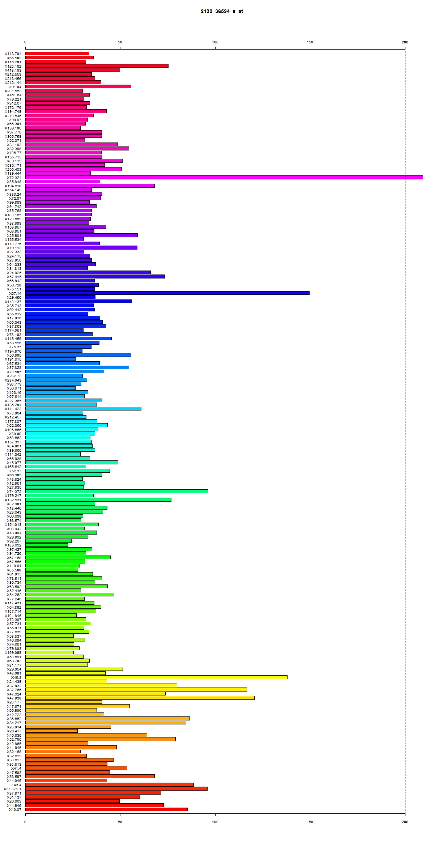Select the X87.828 row label

pos(14,367)
